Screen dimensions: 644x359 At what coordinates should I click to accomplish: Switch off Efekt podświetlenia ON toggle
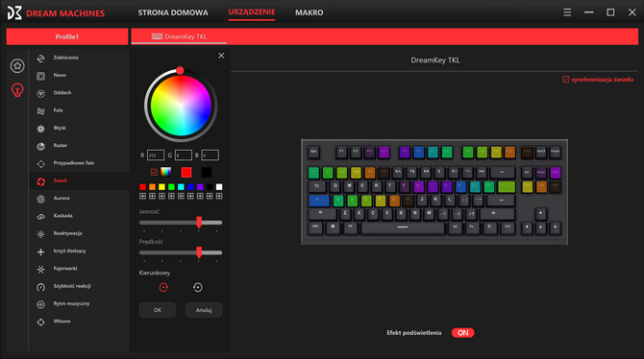point(463,333)
